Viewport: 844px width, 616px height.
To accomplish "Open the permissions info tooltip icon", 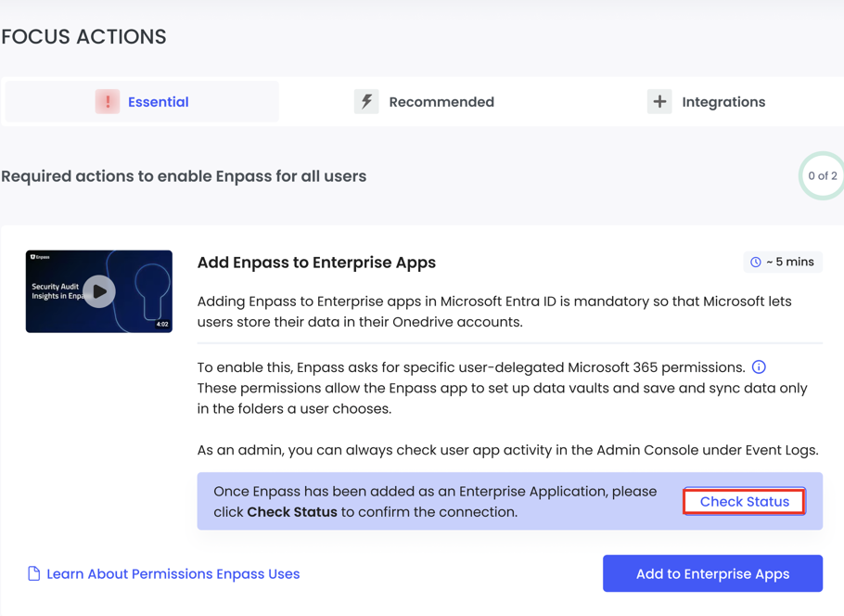I will (759, 366).
